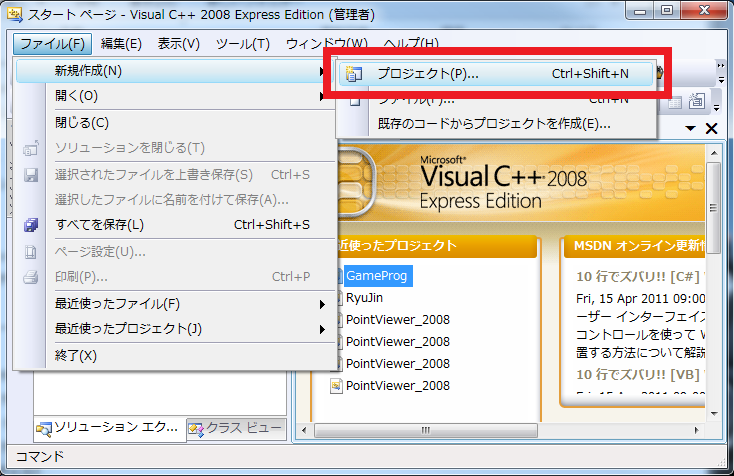Open the Start Page tab list dropdown arrow
The image size is (734, 476).
[x=691, y=129]
